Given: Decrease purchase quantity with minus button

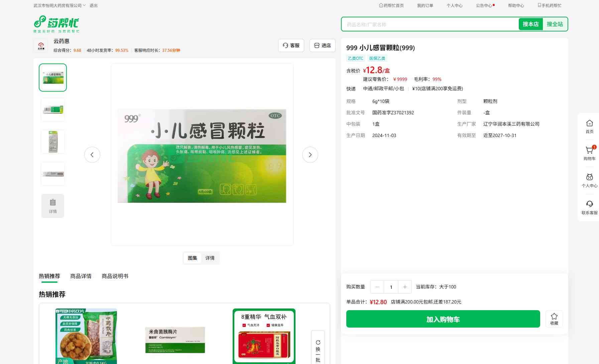Looking at the screenshot, I should (377, 287).
